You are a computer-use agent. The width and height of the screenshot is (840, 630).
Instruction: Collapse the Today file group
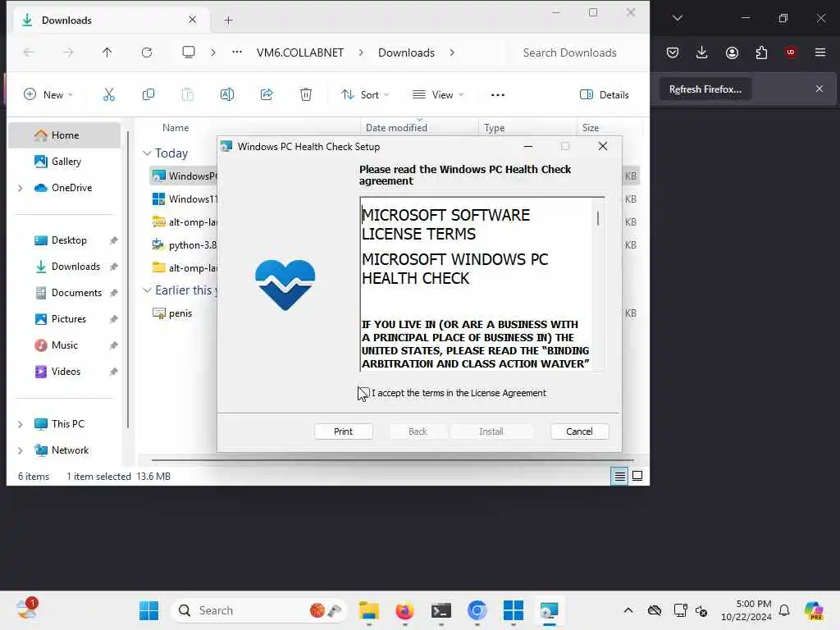point(147,153)
